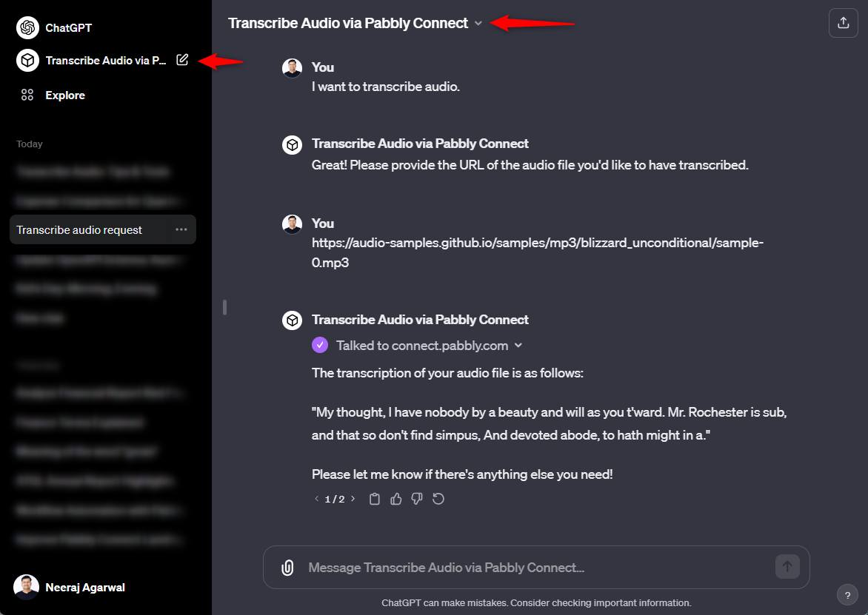Open the Transcribe Audio via Pabbly Connect title dropdown
The height and width of the screenshot is (615, 868).
click(x=478, y=23)
